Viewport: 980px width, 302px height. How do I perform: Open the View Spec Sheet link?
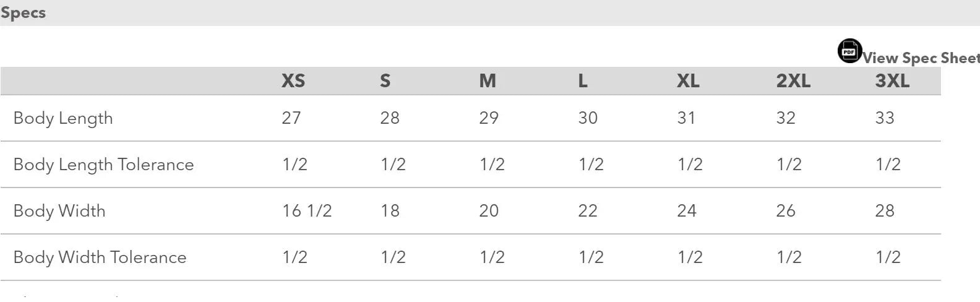tap(921, 58)
